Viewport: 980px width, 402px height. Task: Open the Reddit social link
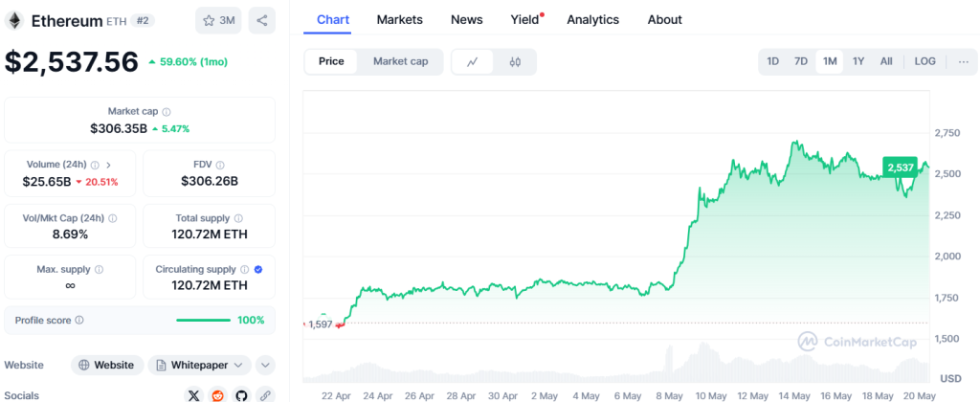[x=217, y=395]
